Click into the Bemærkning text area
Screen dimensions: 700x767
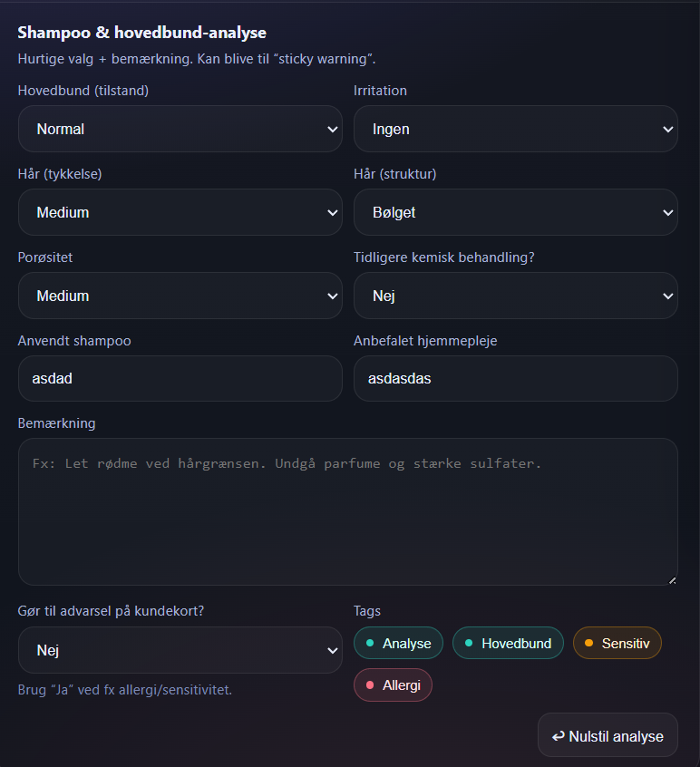pyautogui.click(x=347, y=512)
